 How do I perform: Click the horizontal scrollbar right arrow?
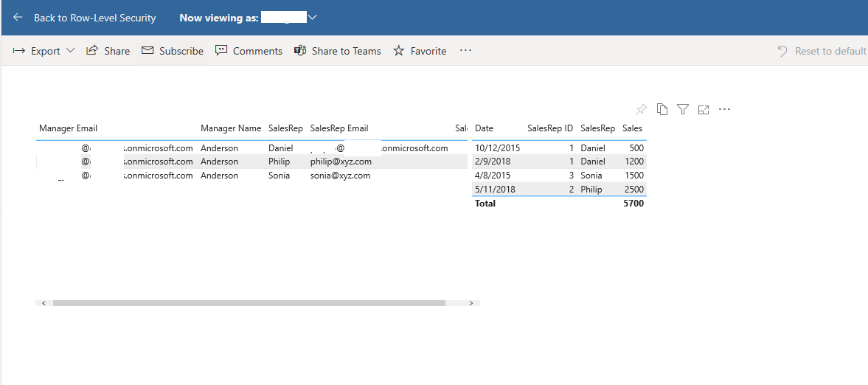tap(471, 303)
